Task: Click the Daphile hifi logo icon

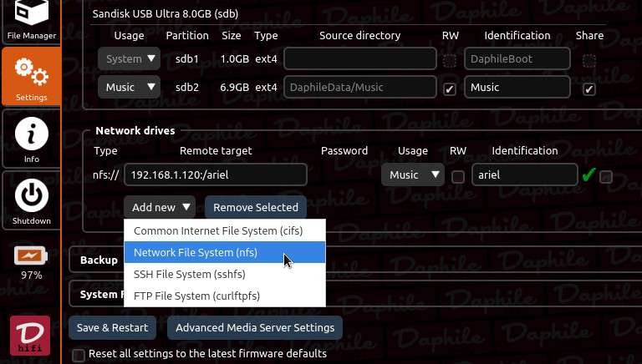Action: coord(31,334)
